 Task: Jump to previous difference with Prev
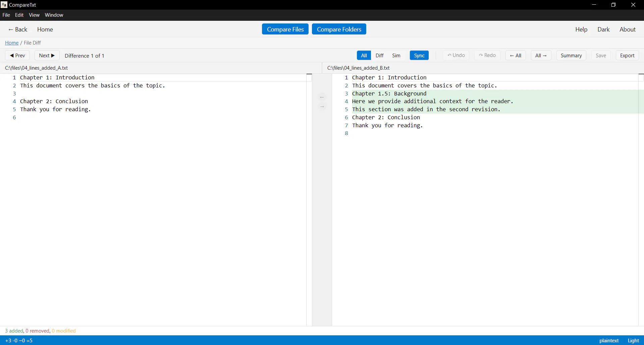click(17, 56)
